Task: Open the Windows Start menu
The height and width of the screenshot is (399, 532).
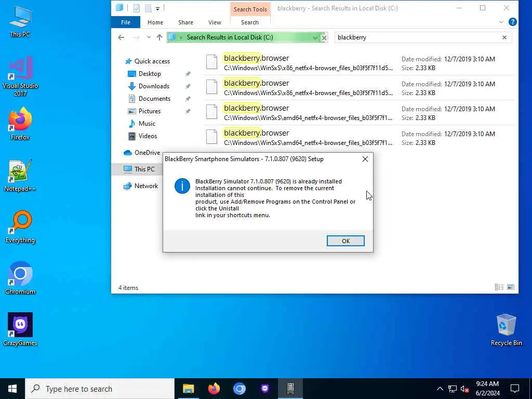Action: [x=12, y=389]
